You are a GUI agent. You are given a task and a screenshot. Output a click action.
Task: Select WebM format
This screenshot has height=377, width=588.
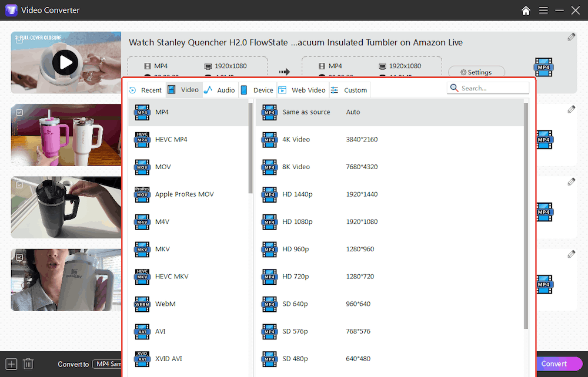188,304
